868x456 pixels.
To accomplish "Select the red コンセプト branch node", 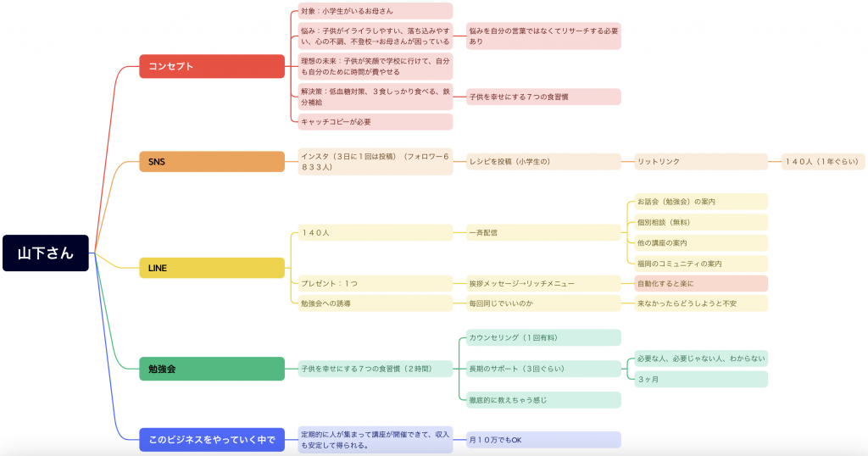I will pos(212,66).
